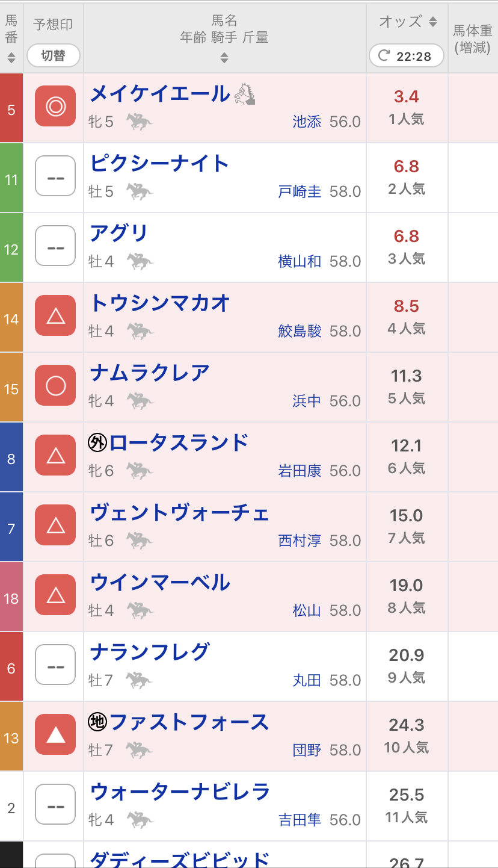Screen dimensions: 498x868
Task: Refresh odds with the 22:28 button
Action: 407,56
